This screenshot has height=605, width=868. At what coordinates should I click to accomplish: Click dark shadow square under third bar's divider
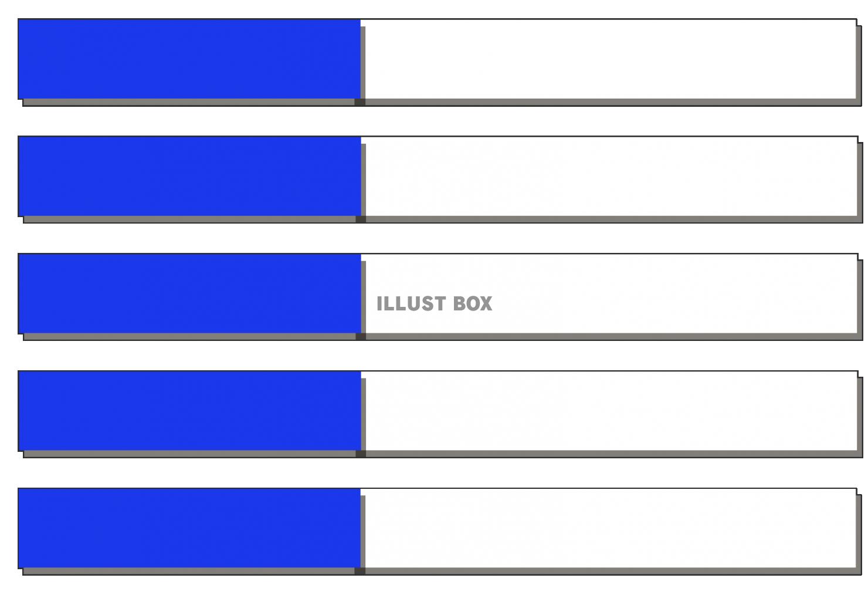361,337
